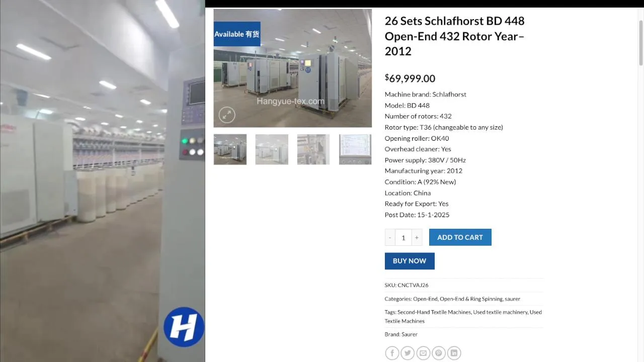Click BUY NOW button
The image size is (644, 362).
coord(410,261)
